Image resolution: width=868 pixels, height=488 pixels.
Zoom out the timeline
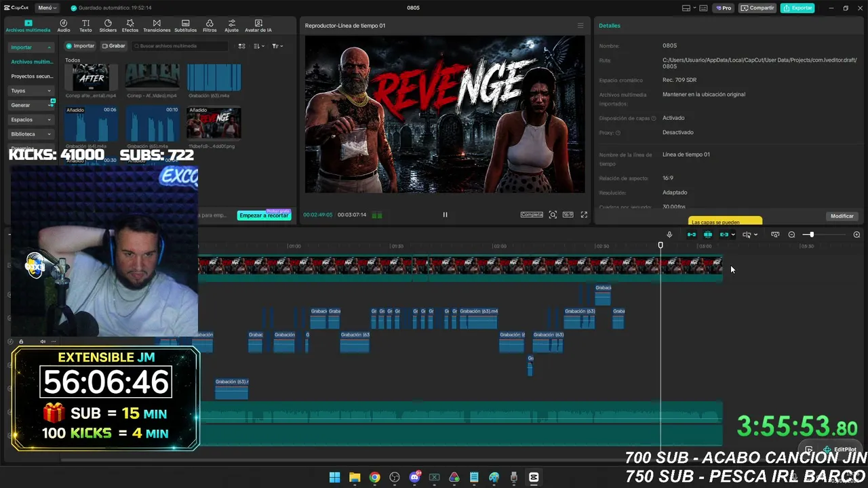[791, 235]
